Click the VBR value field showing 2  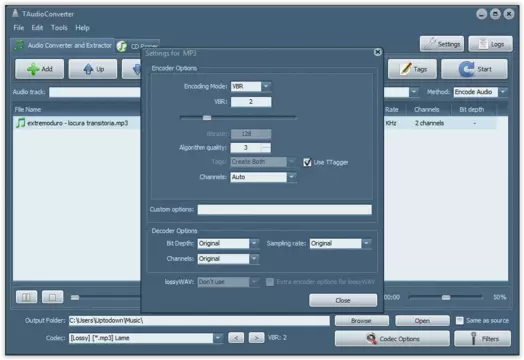click(x=251, y=102)
